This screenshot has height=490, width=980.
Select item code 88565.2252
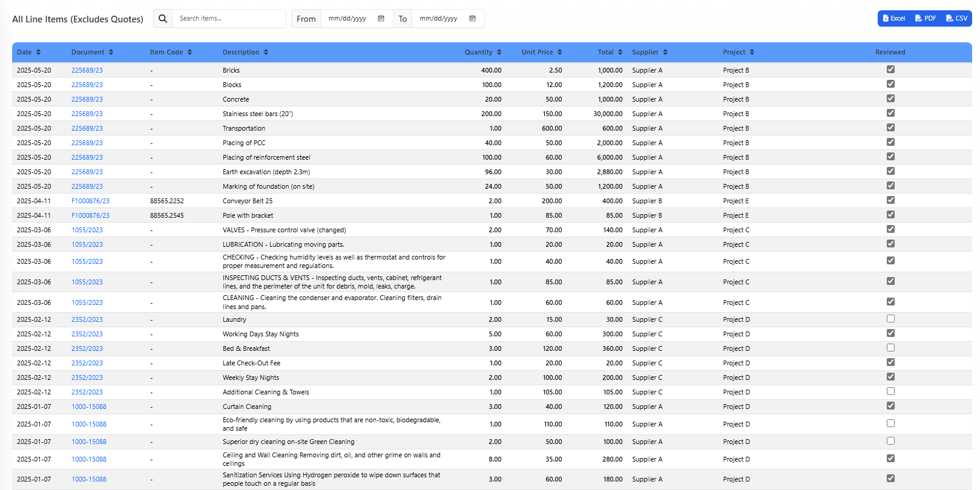coord(167,201)
